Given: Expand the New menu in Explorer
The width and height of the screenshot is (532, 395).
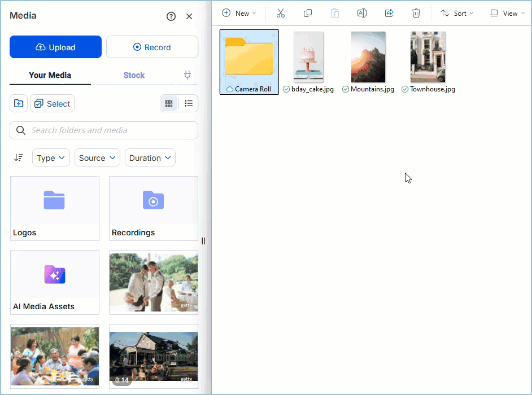Looking at the screenshot, I should click(x=239, y=12).
